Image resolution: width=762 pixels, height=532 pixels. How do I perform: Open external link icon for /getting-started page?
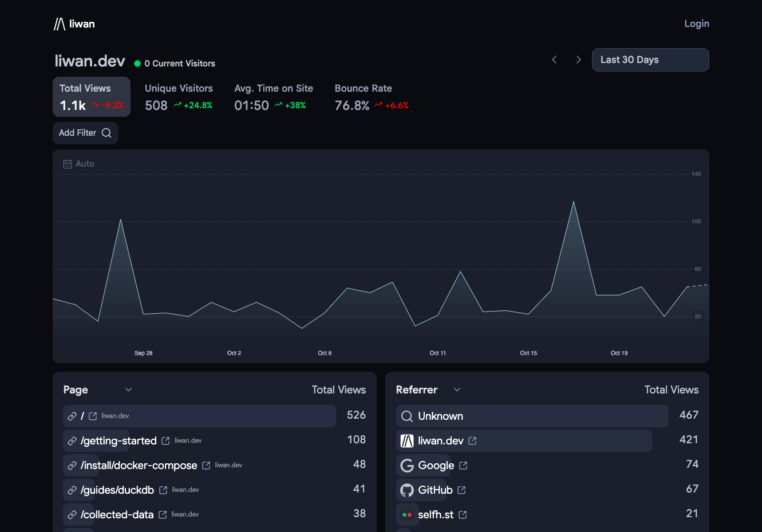tap(165, 441)
